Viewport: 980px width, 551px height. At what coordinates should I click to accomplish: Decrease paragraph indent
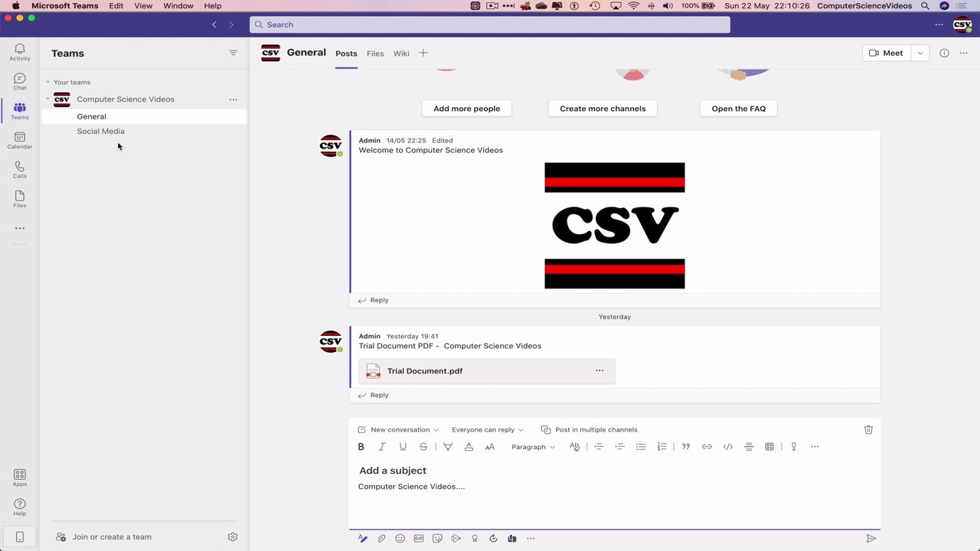(599, 447)
